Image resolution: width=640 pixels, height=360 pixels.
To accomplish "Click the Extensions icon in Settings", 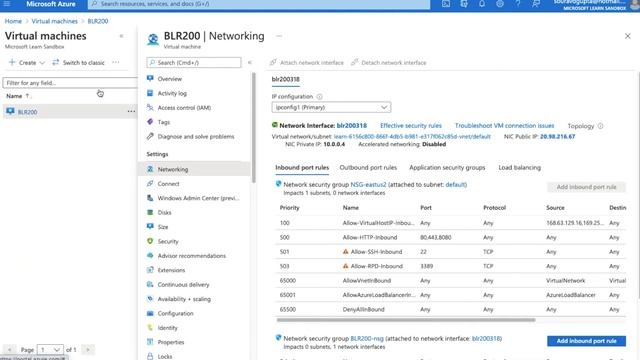I will (x=150, y=270).
